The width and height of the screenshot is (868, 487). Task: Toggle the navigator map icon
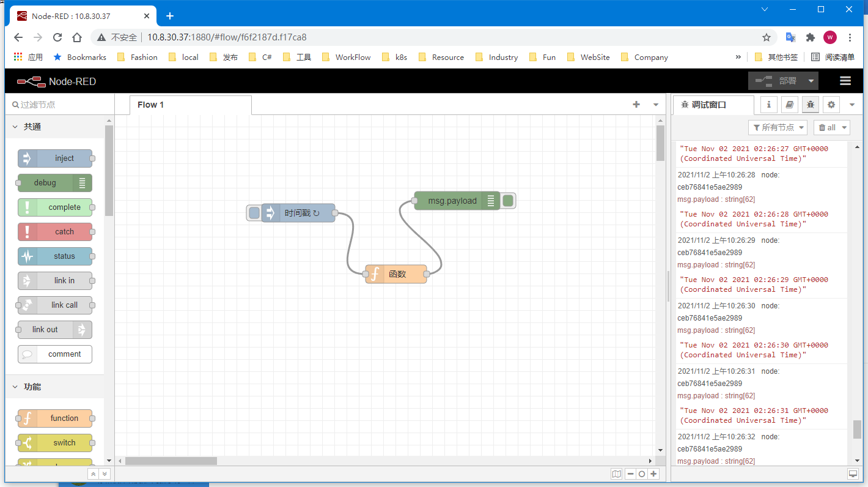[x=617, y=474]
